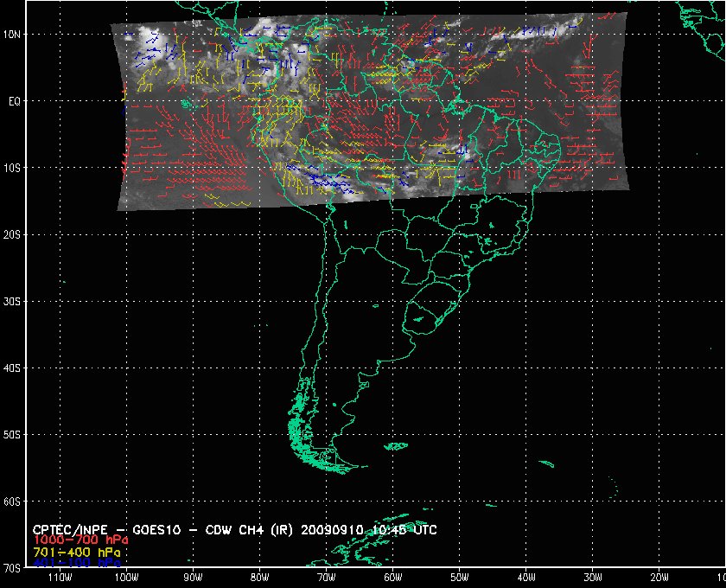
Task: Click the 10N latitude label
Action: click(12, 35)
